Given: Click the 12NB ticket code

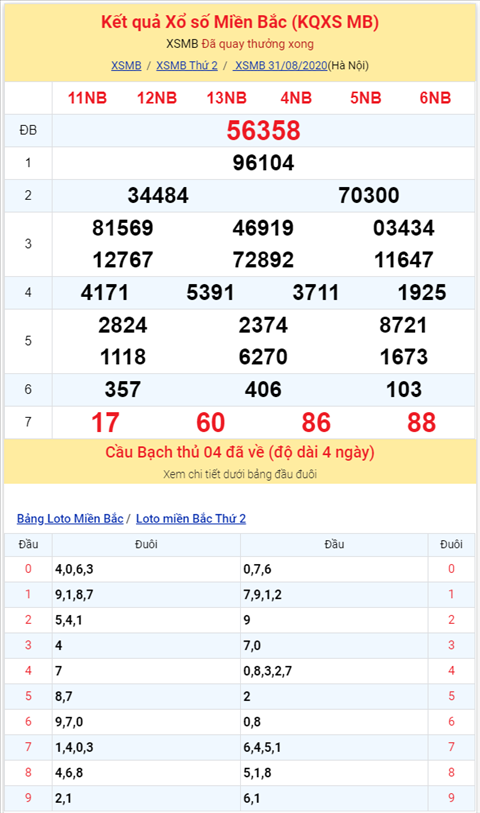Looking at the screenshot, I should point(157,98).
